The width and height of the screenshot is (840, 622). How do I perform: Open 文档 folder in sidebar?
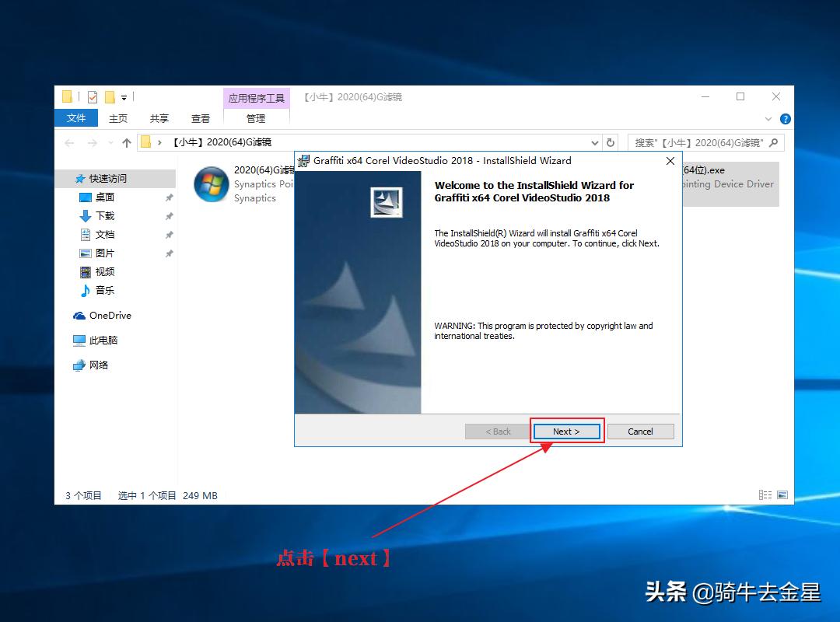coord(104,235)
